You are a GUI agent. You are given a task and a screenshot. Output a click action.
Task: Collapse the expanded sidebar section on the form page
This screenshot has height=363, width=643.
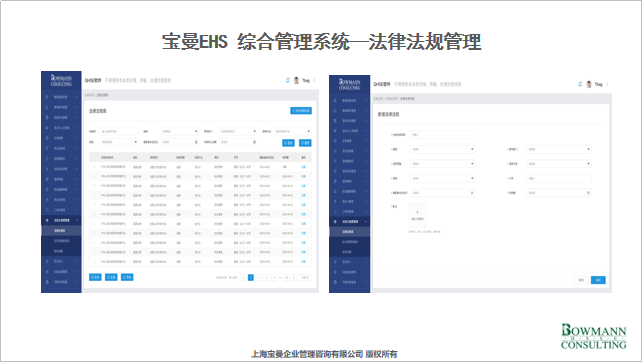(x=365, y=221)
